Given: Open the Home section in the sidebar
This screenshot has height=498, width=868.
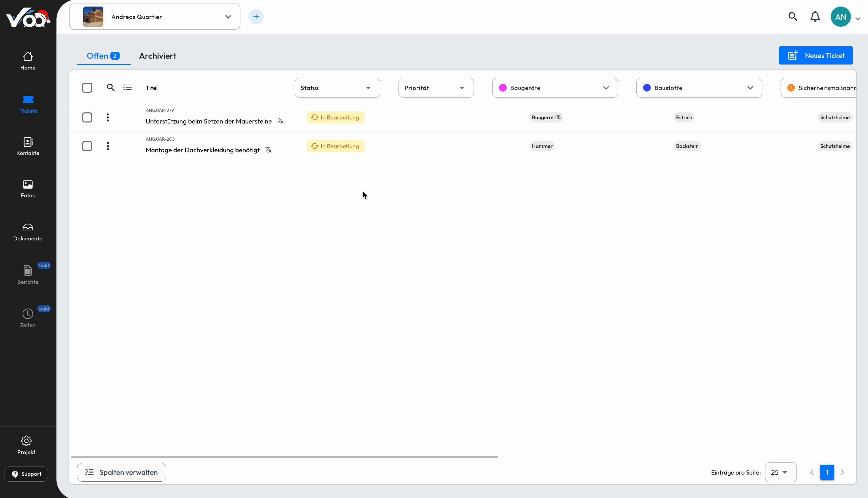Looking at the screenshot, I should tap(27, 60).
